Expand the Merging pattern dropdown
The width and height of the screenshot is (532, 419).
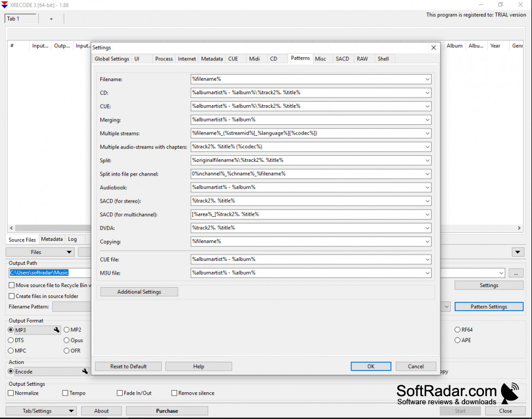click(427, 120)
